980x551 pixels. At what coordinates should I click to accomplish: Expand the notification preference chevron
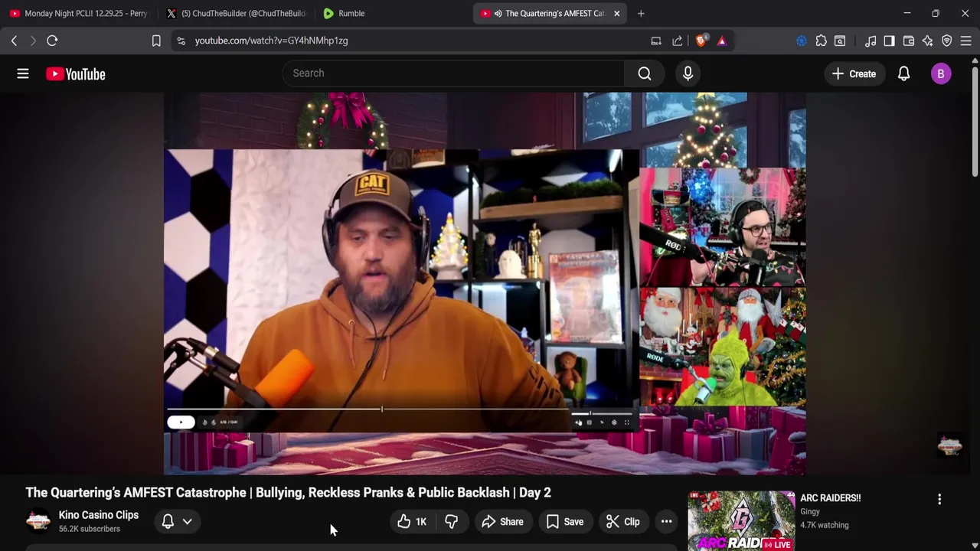point(187,522)
